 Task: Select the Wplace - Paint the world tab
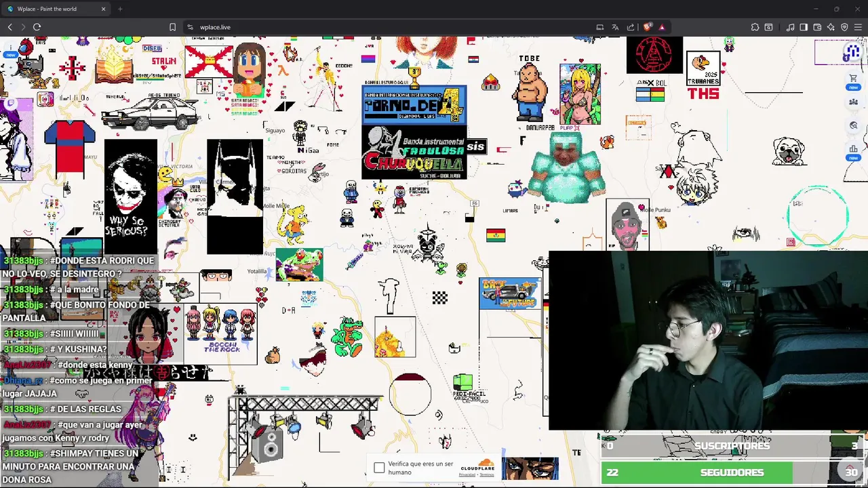(x=54, y=9)
